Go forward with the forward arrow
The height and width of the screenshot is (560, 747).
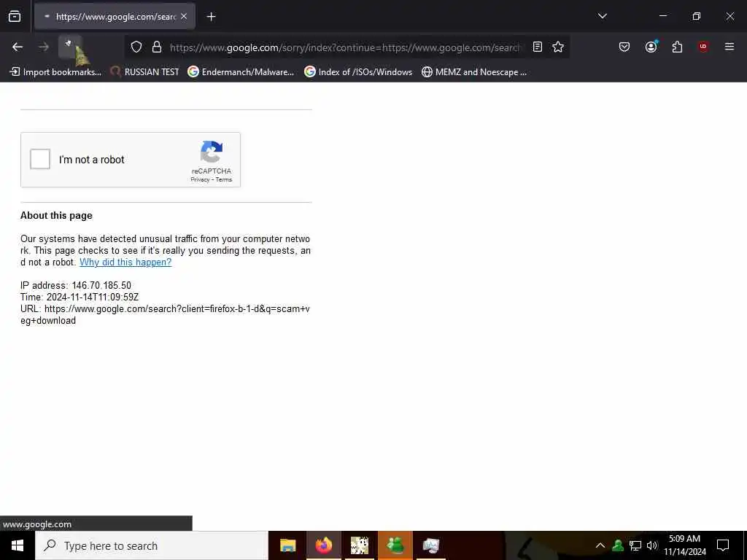[44, 47]
